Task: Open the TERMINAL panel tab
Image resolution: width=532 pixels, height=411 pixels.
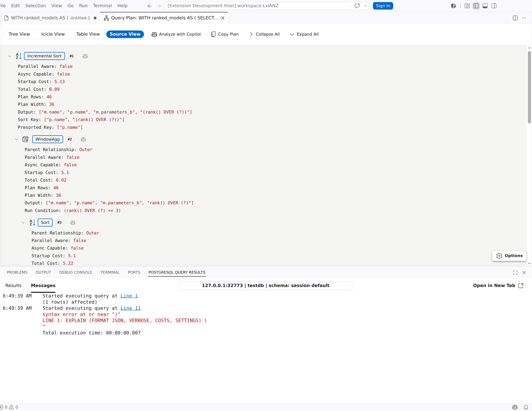Action: click(110, 272)
